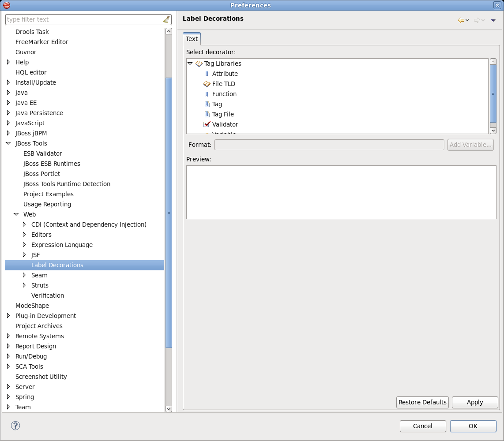This screenshot has width=504, height=441.
Task: Select the Tag File decorator icon
Action: click(207, 114)
